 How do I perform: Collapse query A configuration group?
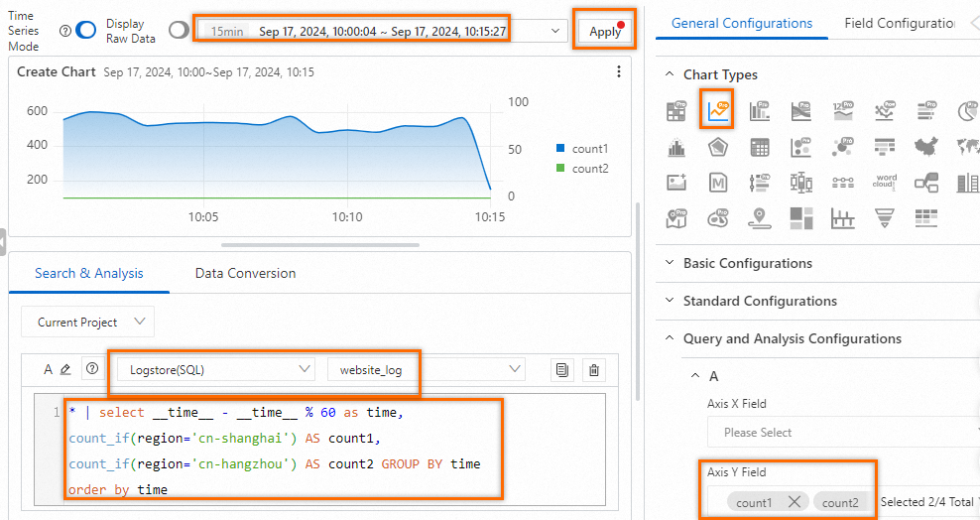pos(695,376)
